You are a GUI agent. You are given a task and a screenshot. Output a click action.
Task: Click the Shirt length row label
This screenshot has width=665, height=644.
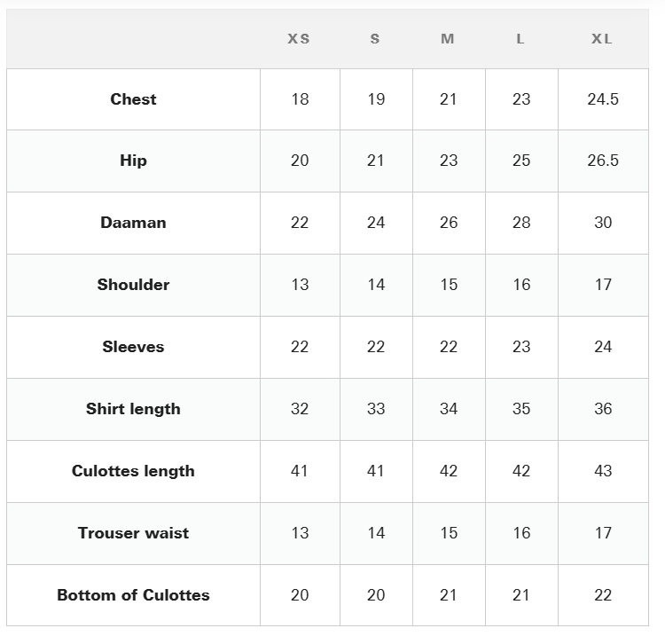(x=133, y=409)
